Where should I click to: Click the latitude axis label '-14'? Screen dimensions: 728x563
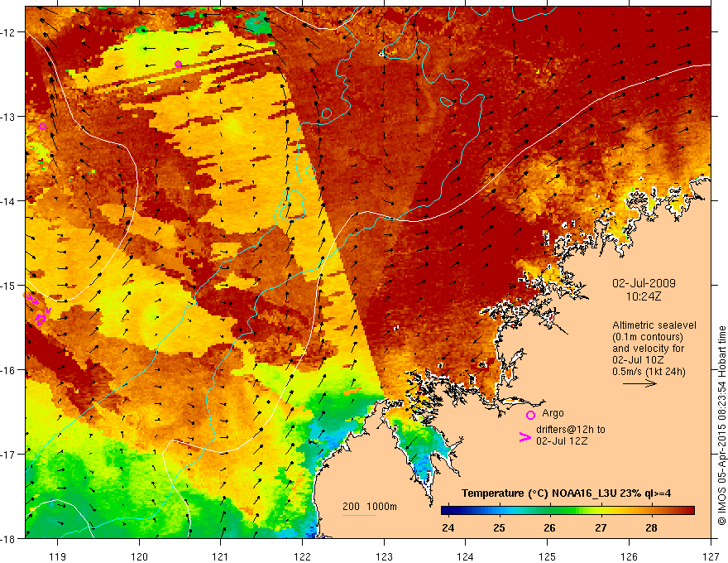pyautogui.click(x=8, y=201)
